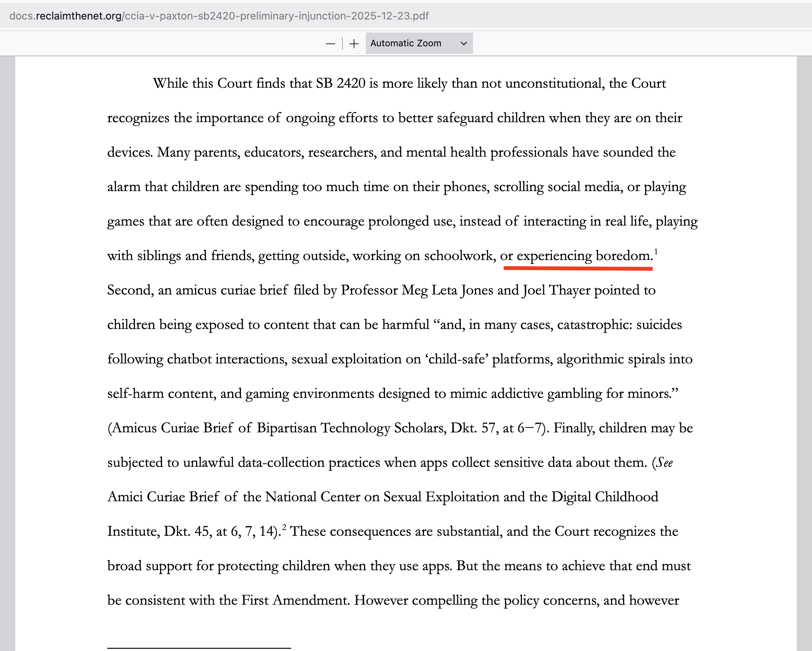Screen dimensions: 812x651
Task: Click the words 'First Amendment'
Action: pos(295,600)
